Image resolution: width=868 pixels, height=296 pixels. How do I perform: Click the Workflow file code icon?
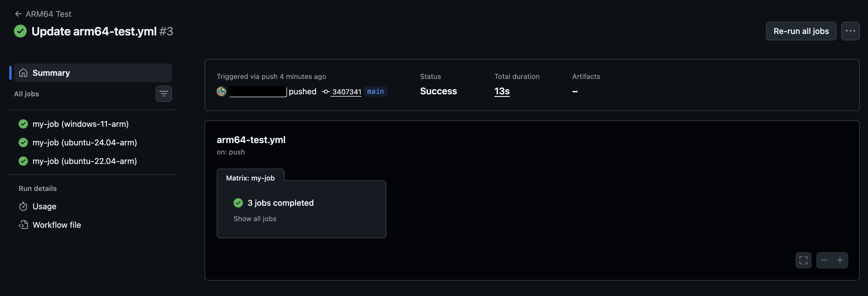(x=23, y=225)
